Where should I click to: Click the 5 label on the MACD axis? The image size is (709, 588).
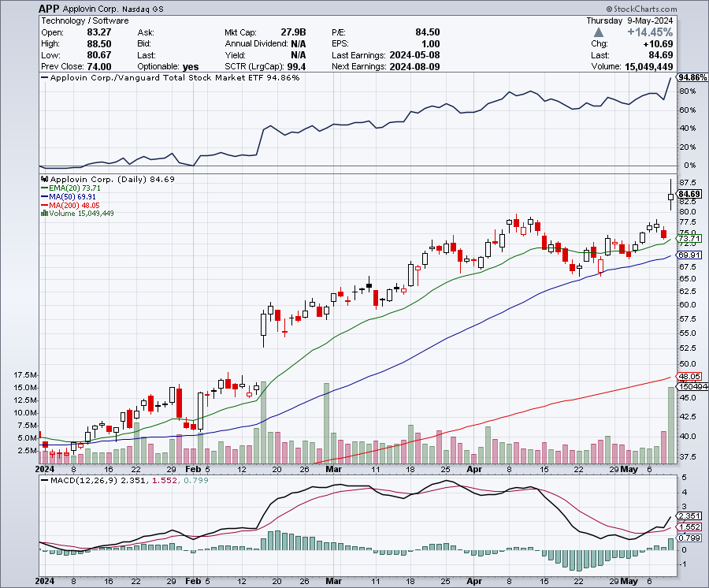tap(684, 478)
